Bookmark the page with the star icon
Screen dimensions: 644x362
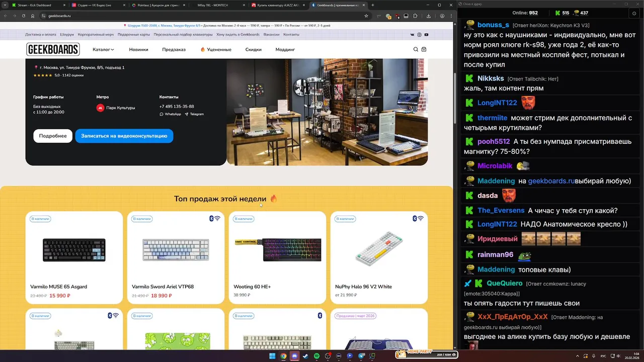(366, 16)
